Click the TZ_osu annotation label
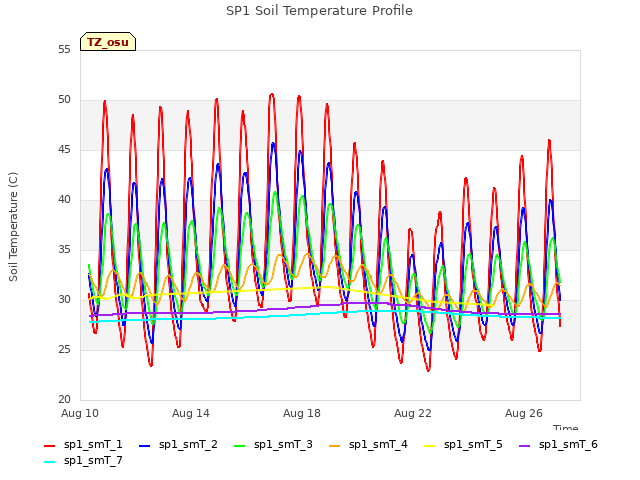Viewport: 640px width, 480px height. (108, 42)
